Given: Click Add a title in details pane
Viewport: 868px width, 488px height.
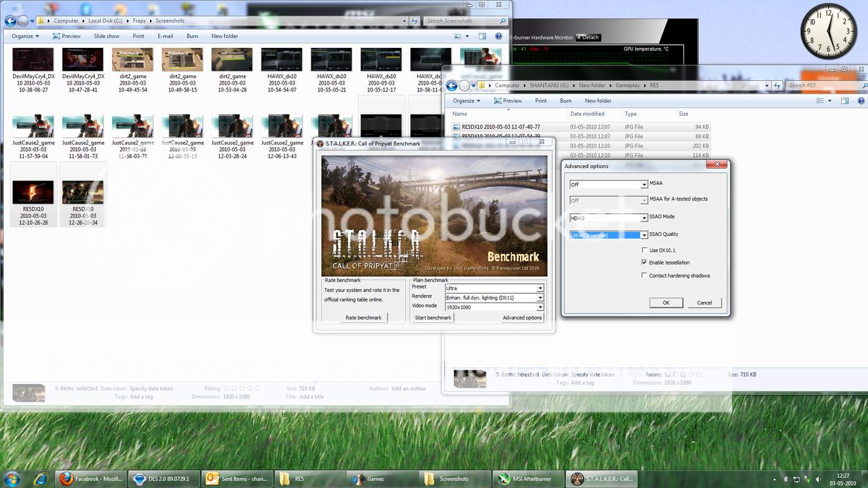Looking at the screenshot, I should (311, 396).
